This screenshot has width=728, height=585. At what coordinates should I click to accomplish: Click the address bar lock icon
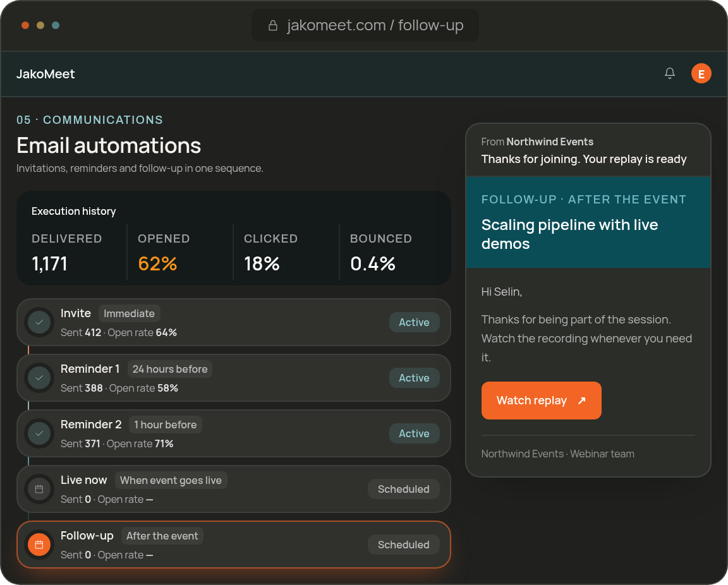click(273, 25)
